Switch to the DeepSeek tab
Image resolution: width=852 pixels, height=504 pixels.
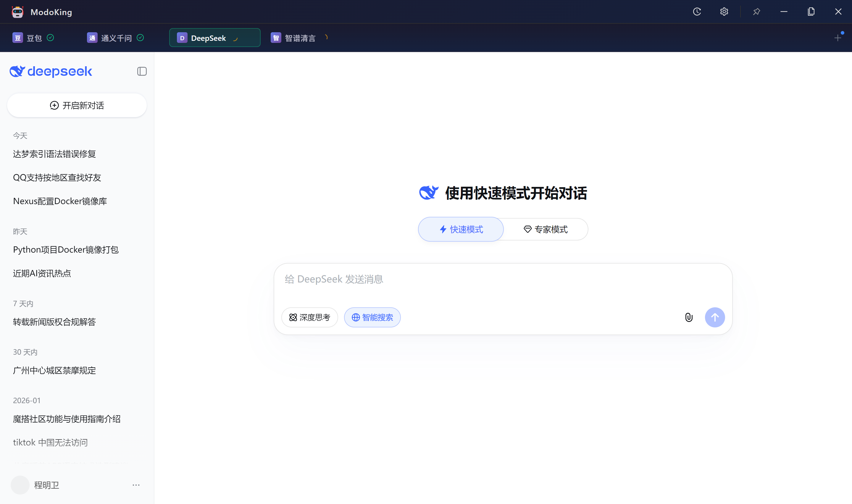coord(214,38)
